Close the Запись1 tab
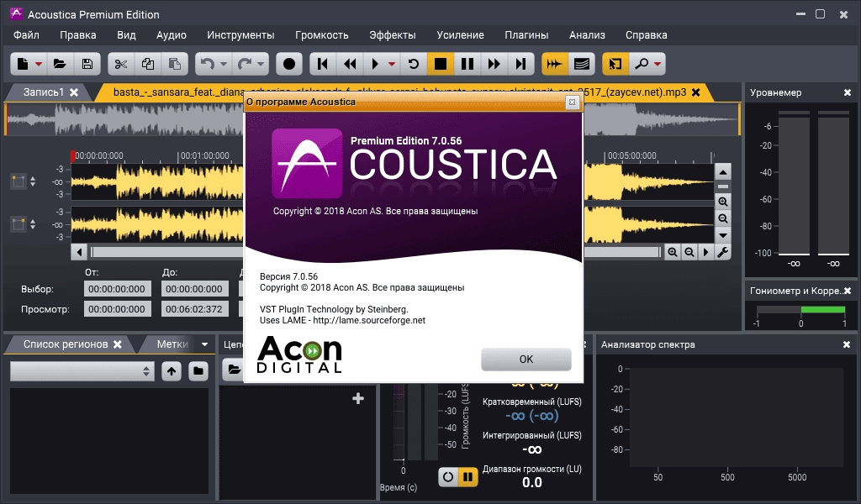The height and width of the screenshot is (504, 861). 74,92
